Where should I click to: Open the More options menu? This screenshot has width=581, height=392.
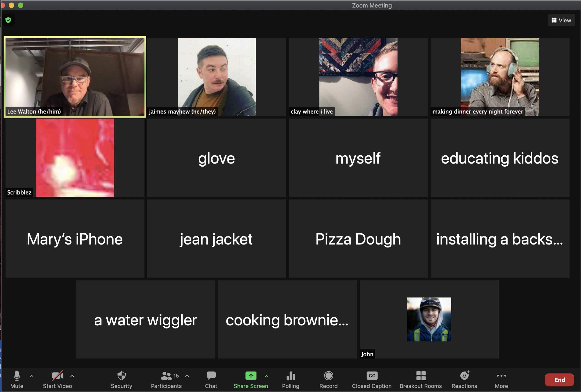tap(501, 379)
